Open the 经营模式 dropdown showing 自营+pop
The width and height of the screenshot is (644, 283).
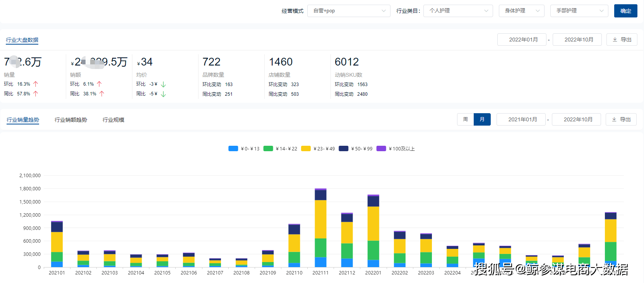[349, 11]
